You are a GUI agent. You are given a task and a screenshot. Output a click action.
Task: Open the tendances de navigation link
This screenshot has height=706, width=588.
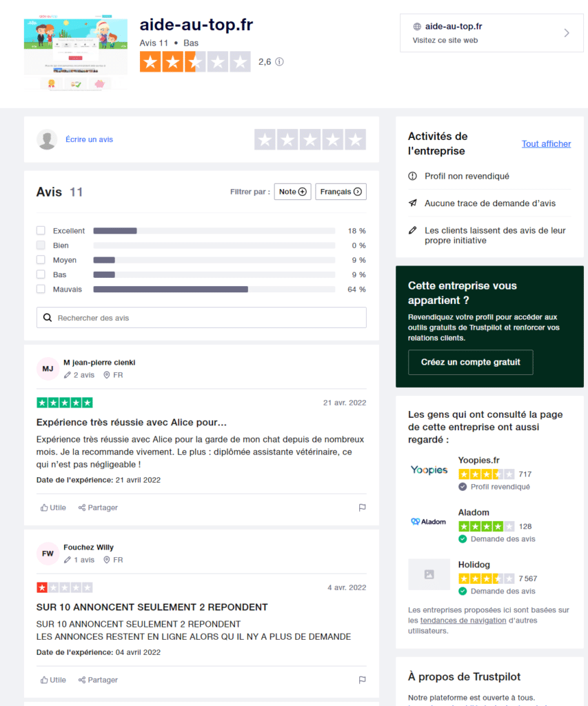[x=463, y=621]
